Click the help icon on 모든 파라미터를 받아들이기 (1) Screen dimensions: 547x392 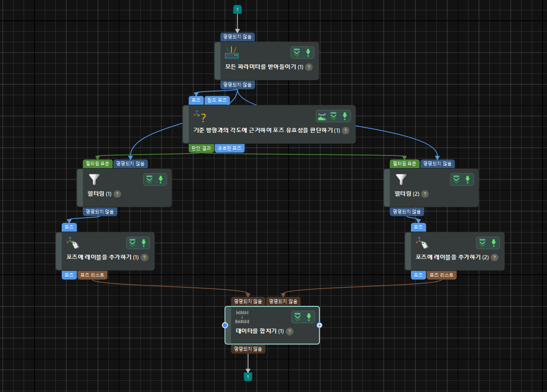coord(309,67)
